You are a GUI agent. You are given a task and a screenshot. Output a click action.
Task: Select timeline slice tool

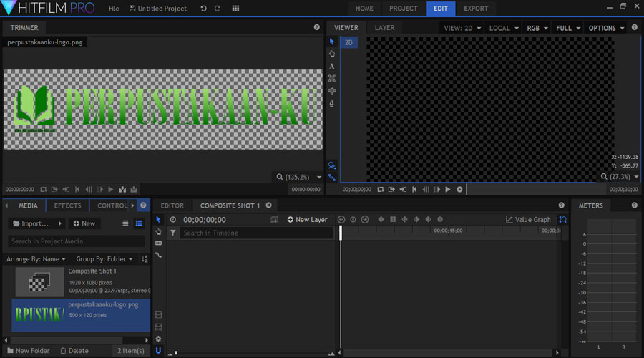click(x=158, y=243)
